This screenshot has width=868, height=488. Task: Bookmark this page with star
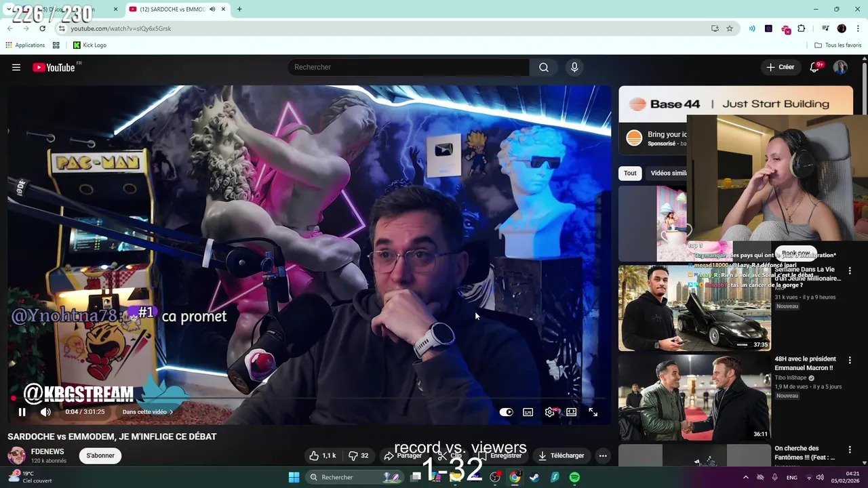click(x=730, y=28)
